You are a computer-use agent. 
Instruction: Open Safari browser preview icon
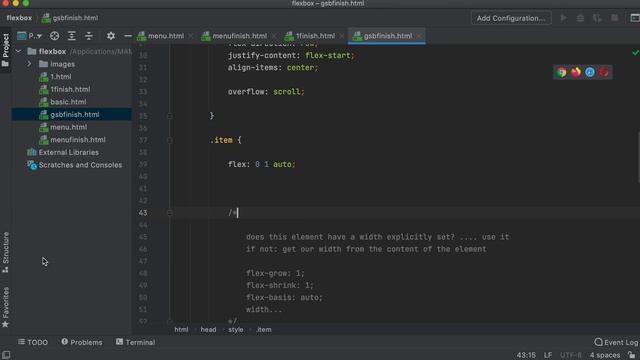[590, 72]
